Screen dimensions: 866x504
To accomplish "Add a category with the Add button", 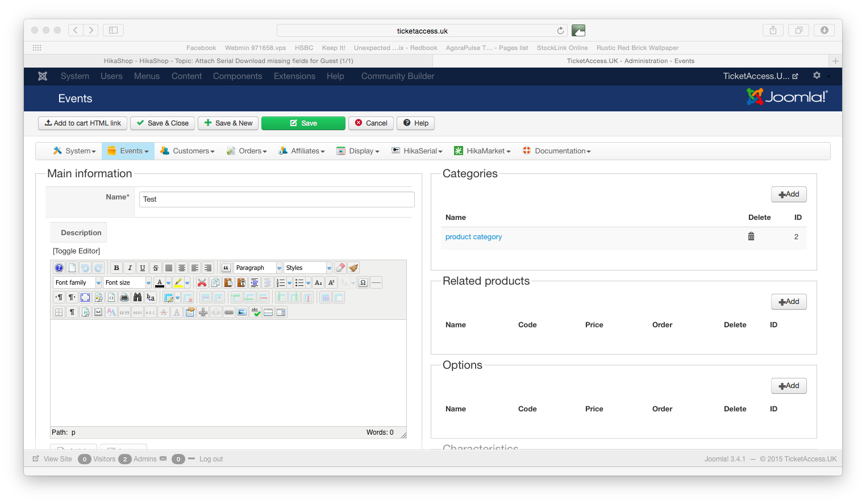I will point(789,194).
